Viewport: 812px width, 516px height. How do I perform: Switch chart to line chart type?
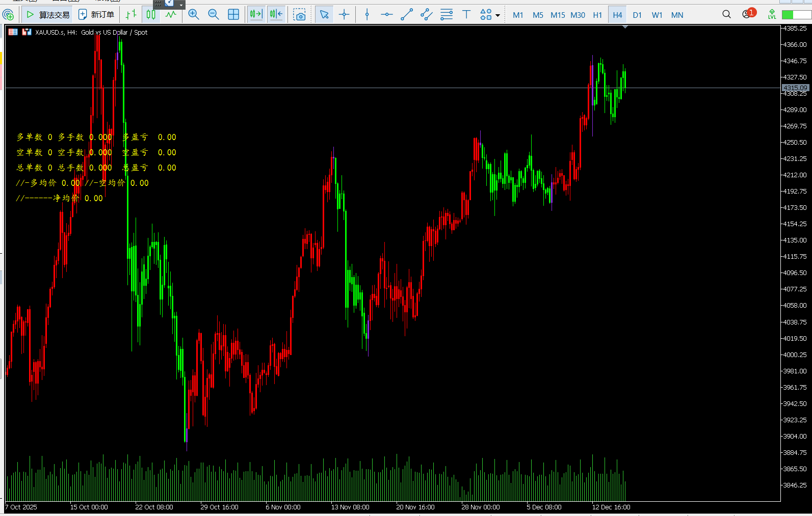(171, 15)
